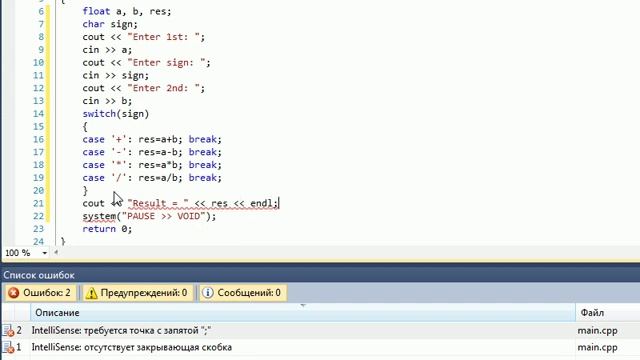Toggle the Ошибок: 2 errors filter
This screenshot has width=640, height=360.
40,293
